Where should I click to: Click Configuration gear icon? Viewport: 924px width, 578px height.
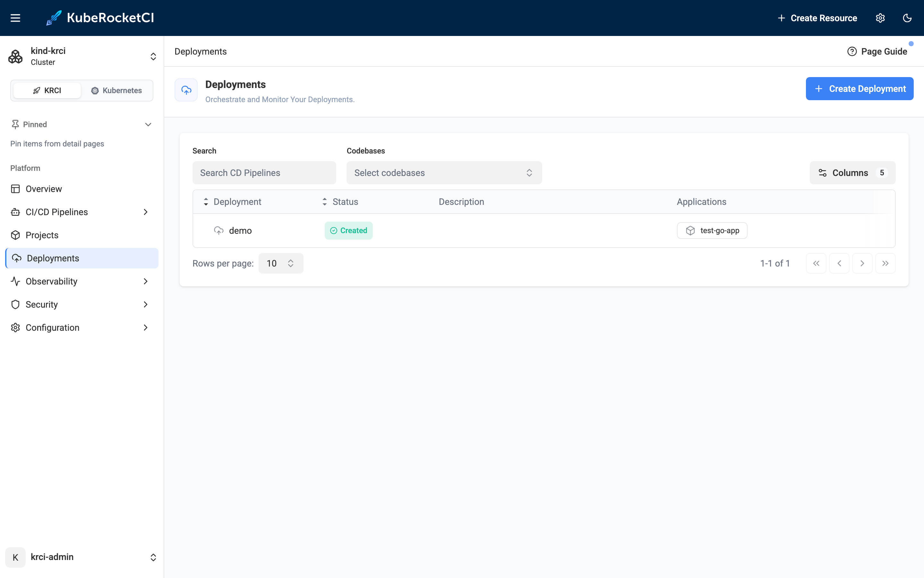(15, 328)
